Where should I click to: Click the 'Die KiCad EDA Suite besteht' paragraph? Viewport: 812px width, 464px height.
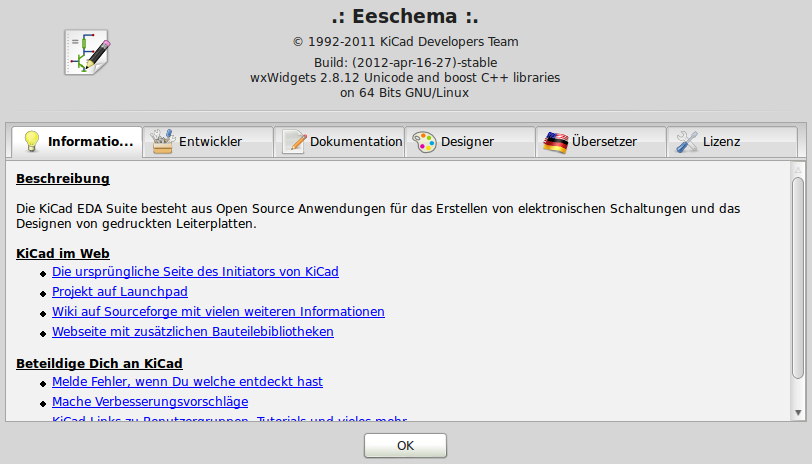pyautogui.click(x=378, y=216)
